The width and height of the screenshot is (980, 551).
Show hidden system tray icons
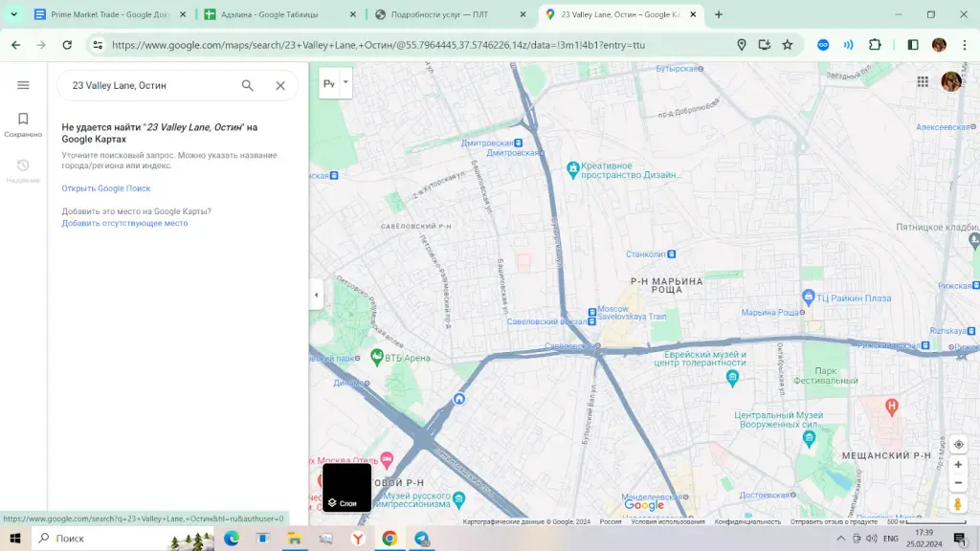840,538
